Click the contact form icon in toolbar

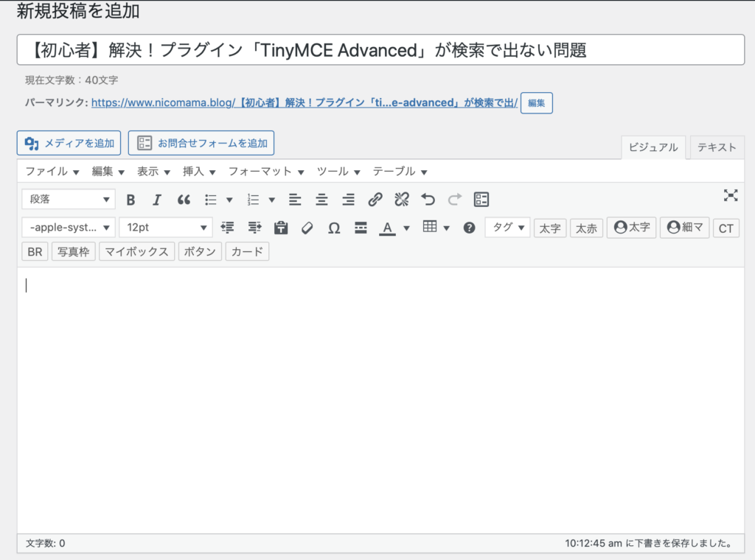(481, 200)
